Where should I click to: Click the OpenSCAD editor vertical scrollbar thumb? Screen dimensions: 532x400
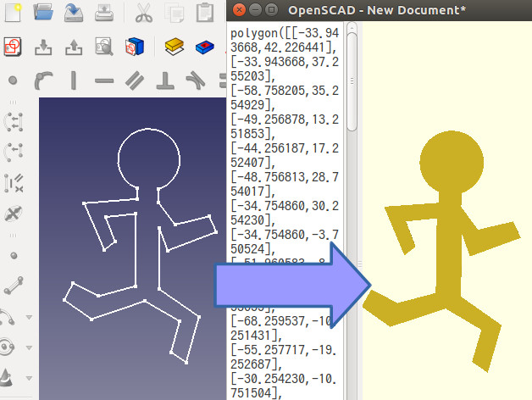(352, 81)
